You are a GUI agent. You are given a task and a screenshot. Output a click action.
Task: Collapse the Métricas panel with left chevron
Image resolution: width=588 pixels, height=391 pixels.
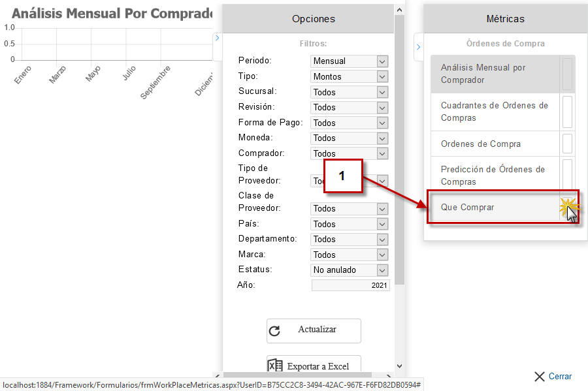pyautogui.click(x=418, y=47)
